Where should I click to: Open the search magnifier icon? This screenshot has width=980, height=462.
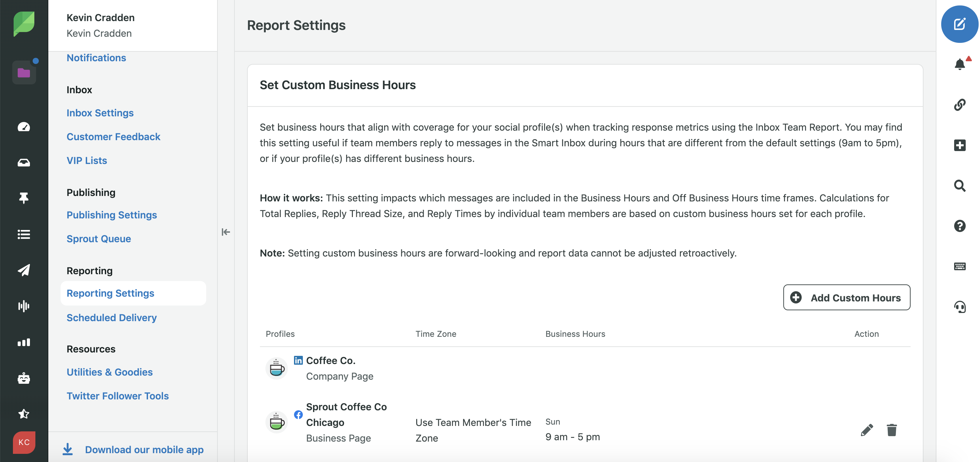click(x=960, y=185)
